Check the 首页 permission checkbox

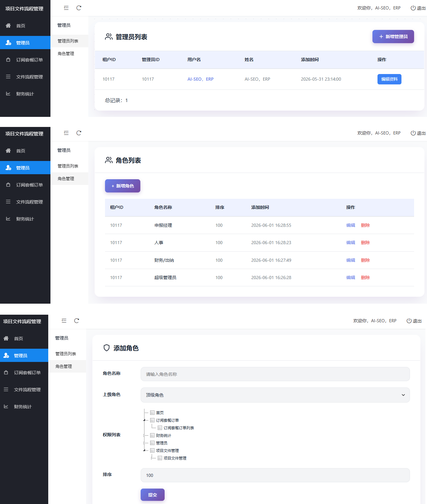152,413
